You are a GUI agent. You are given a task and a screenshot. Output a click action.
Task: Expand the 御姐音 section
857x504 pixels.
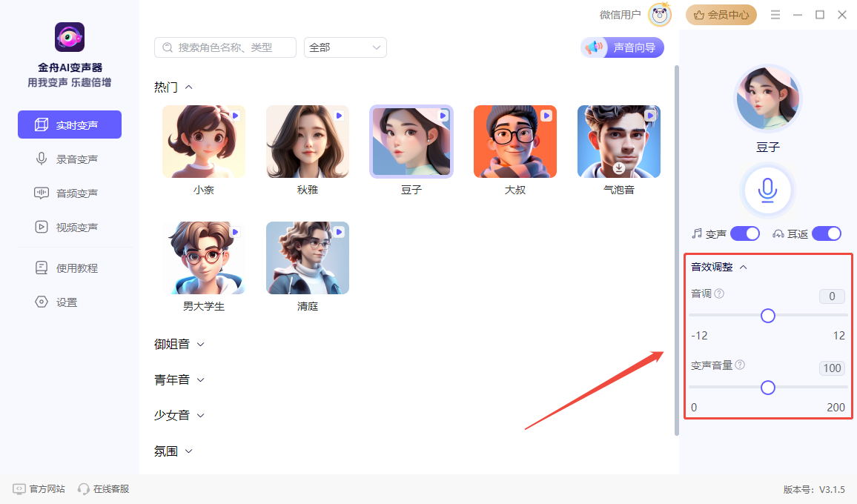(x=201, y=345)
